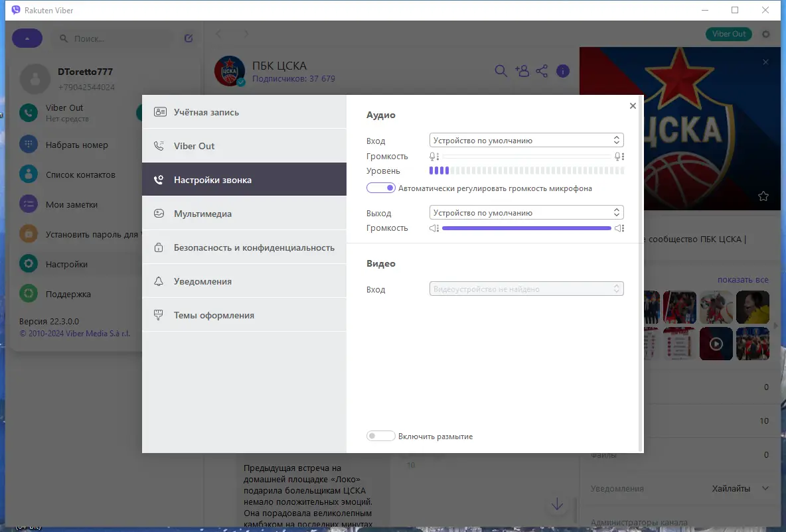The width and height of the screenshot is (786, 532).
Task: Expand the Уведомления Хайлайты chevron
Action: pos(765,488)
